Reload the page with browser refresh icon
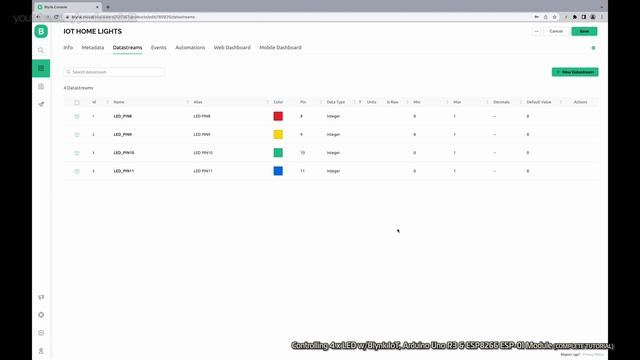640x360 pixels. pyautogui.click(x=56, y=17)
